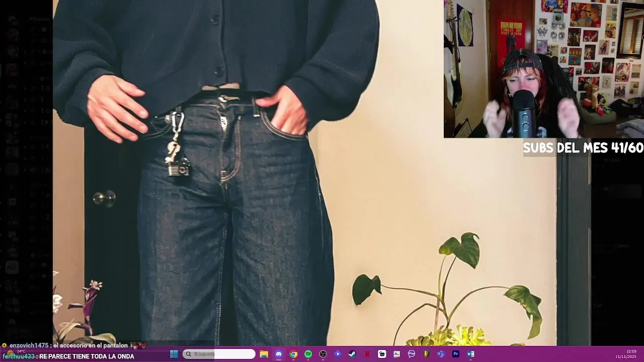
Task: Open Netflix from the taskbar
Action: 367,354
